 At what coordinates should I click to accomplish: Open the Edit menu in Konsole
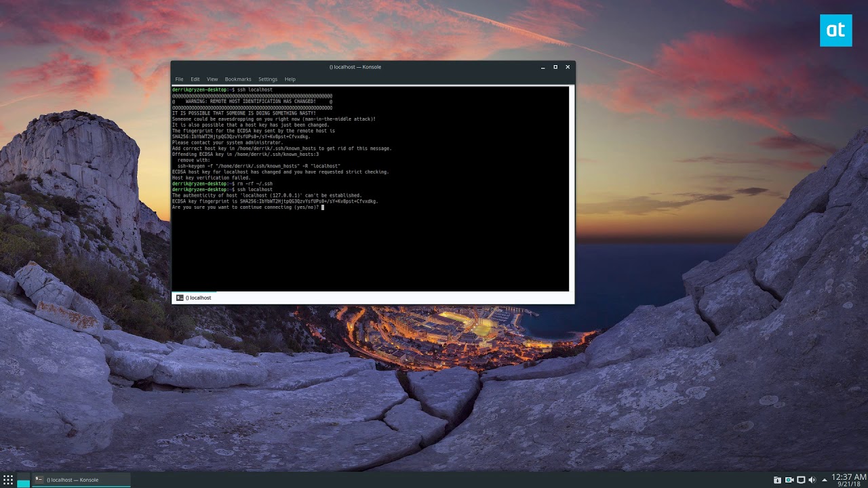click(x=195, y=79)
